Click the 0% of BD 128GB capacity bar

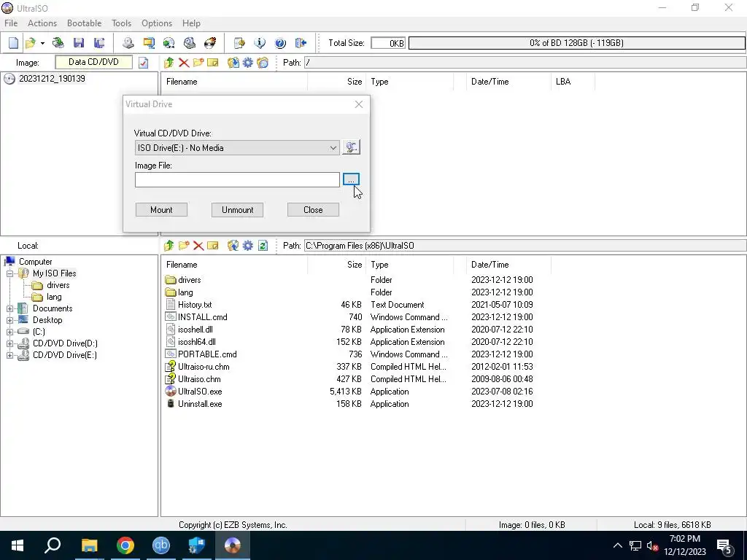coord(576,43)
